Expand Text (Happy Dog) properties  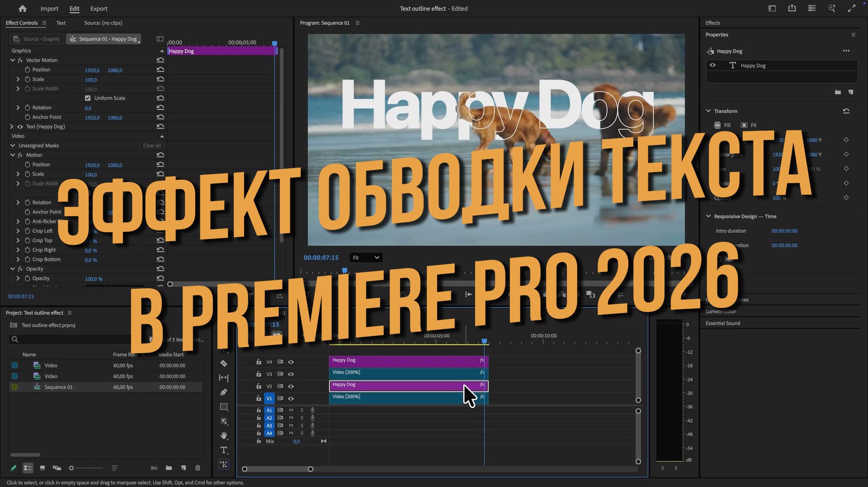[x=12, y=126]
